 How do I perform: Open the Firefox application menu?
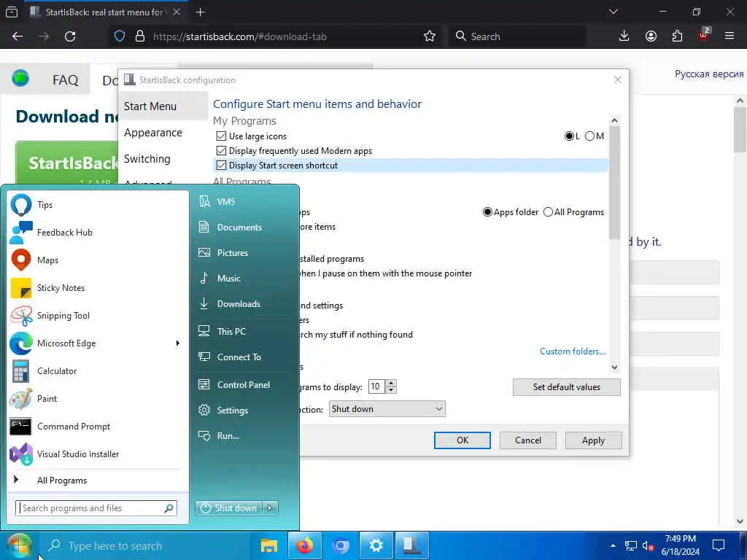[x=729, y=36]
